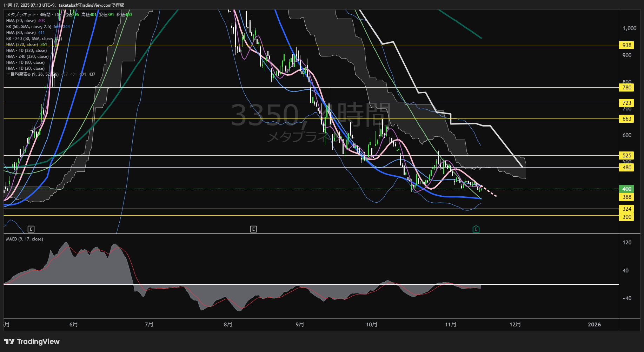
Task: Click the 2026 label on time axis
Action: click(x=594, y=325)
